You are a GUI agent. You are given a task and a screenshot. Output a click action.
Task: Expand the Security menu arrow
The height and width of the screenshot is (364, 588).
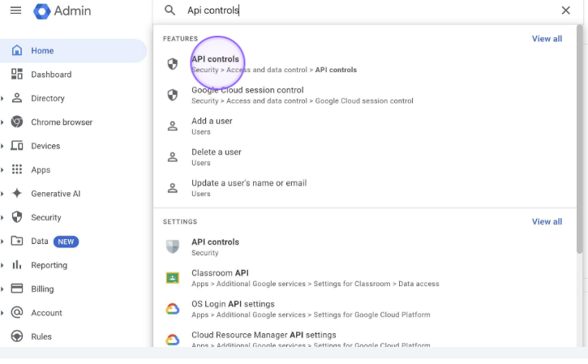tap(2, 217)
